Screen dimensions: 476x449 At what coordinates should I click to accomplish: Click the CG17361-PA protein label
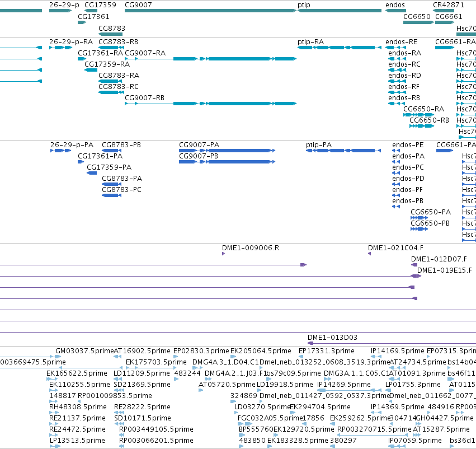pyautogui.click(x=100, y=156)
